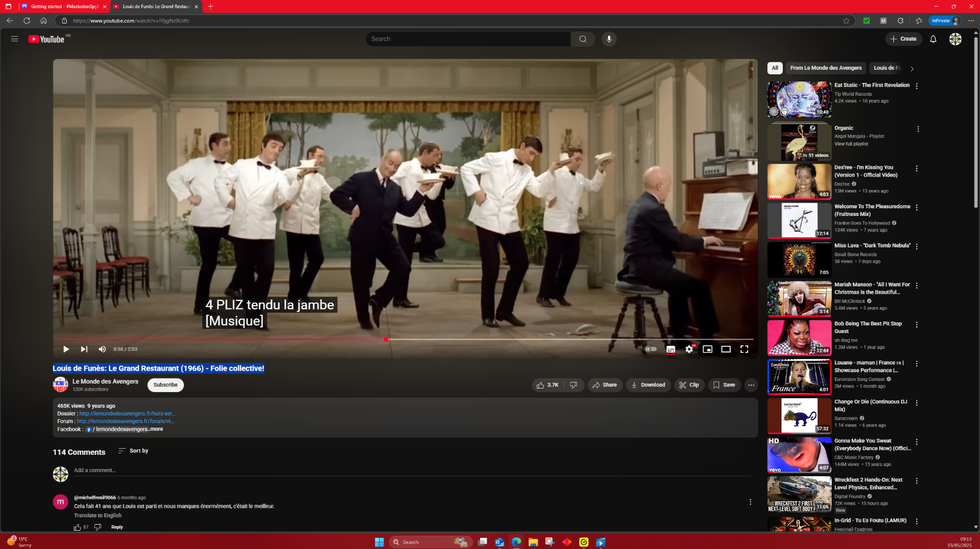Click the search magnifier button

pos(583,39)
